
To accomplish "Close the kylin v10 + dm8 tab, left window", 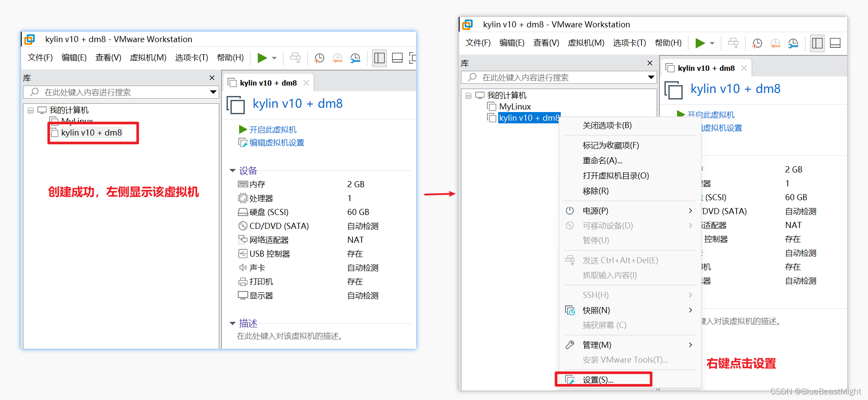I will point(306,83).
